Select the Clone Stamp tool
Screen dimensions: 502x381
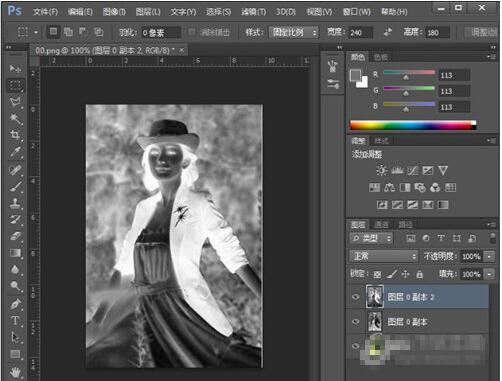(x=15, y=203)
